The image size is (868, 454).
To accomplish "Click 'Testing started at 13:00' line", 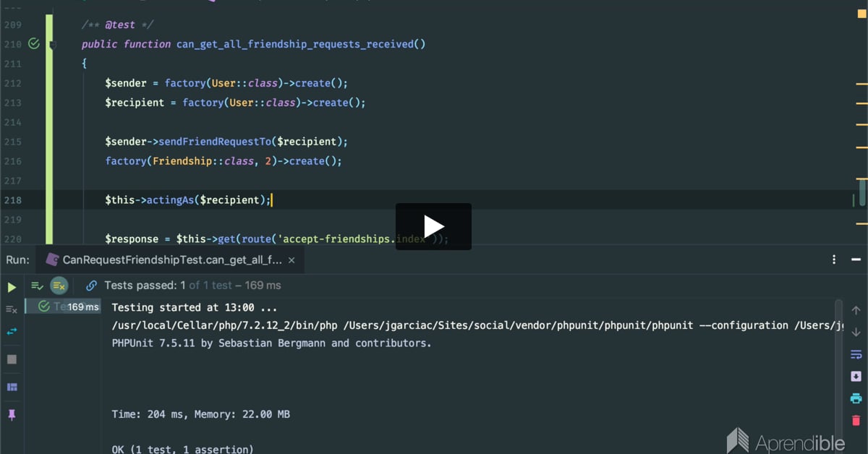I will pyautogui.click(x=195, y=307).
